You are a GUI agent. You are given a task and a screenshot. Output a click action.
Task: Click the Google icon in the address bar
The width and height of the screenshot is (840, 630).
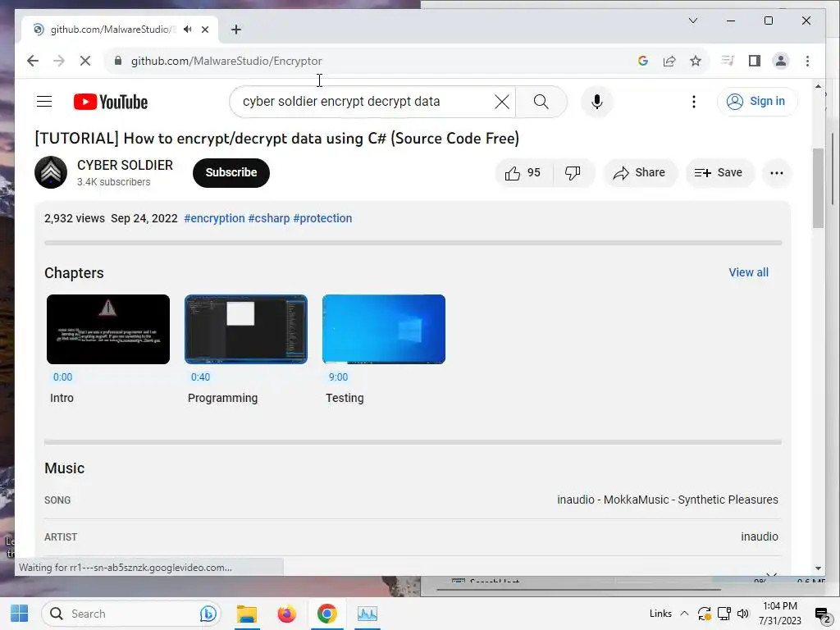(643, 61)
